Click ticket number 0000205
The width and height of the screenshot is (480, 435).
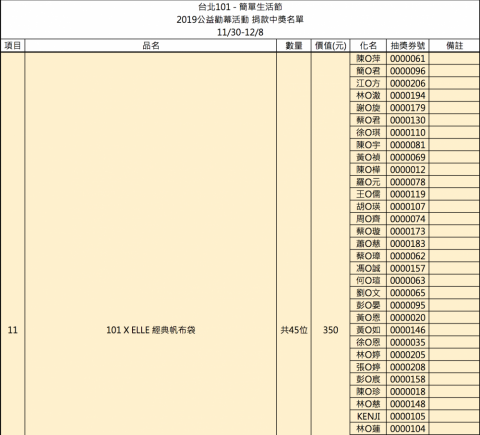click(x=408, y=355)
